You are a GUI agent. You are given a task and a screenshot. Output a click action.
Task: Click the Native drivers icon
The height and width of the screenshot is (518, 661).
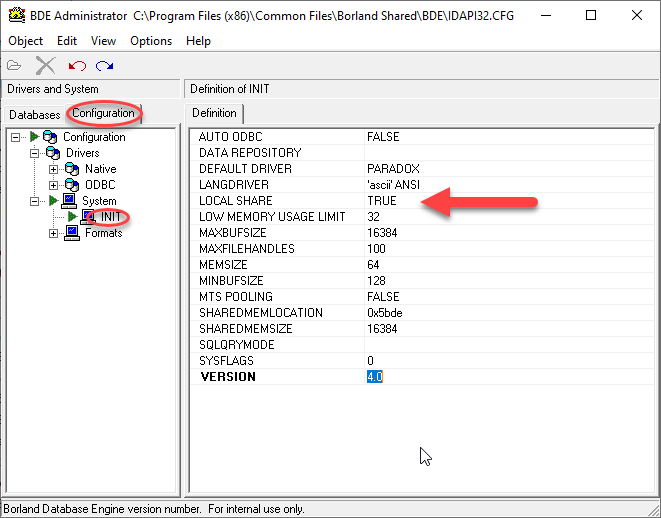(72, 169)
